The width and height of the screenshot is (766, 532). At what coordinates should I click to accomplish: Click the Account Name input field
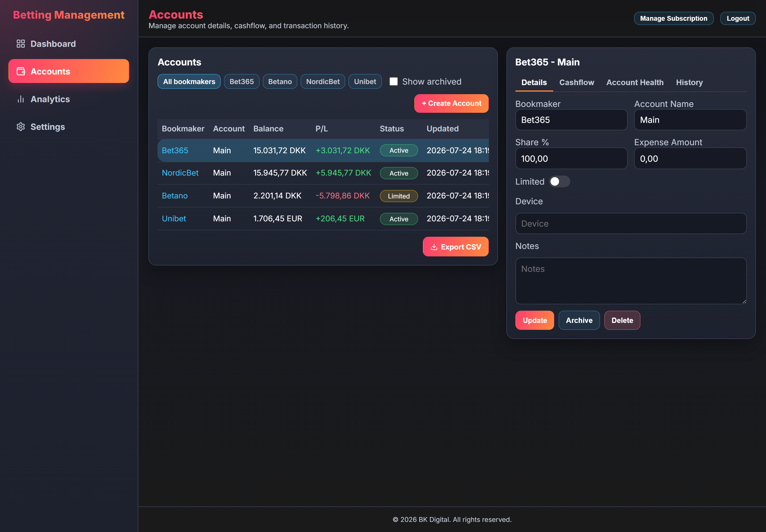(690, 120)
